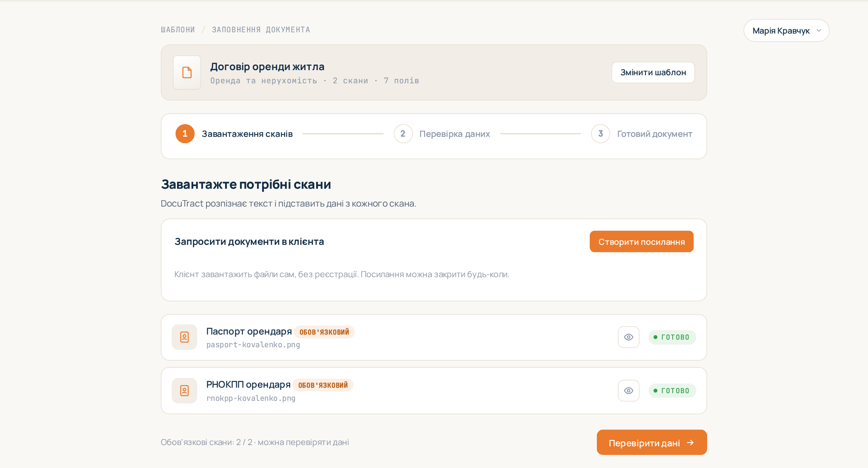Click the Готово status badge for passport

672,337
